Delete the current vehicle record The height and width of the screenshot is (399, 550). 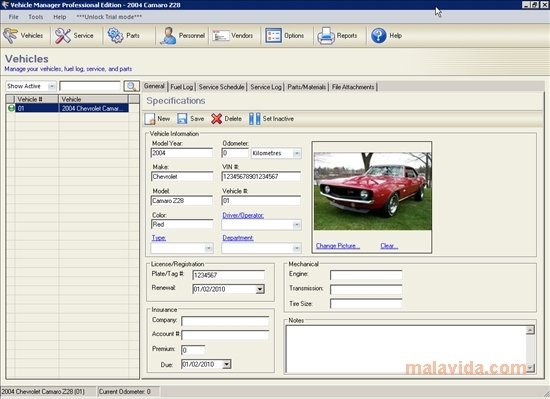coord(227,119)
